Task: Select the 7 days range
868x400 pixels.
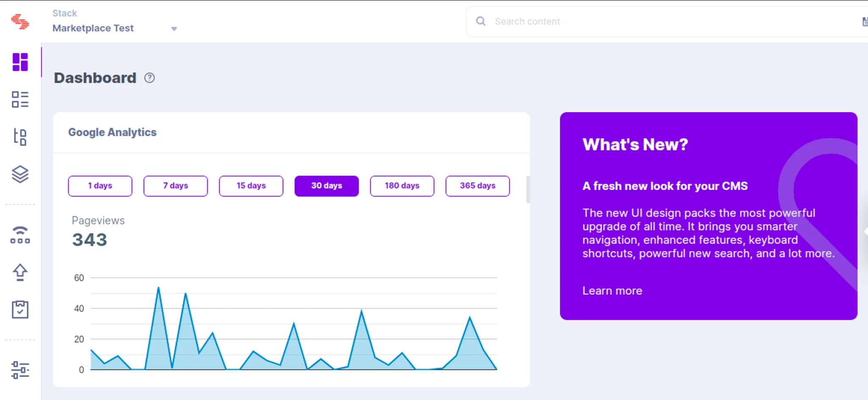Action: 175,186
